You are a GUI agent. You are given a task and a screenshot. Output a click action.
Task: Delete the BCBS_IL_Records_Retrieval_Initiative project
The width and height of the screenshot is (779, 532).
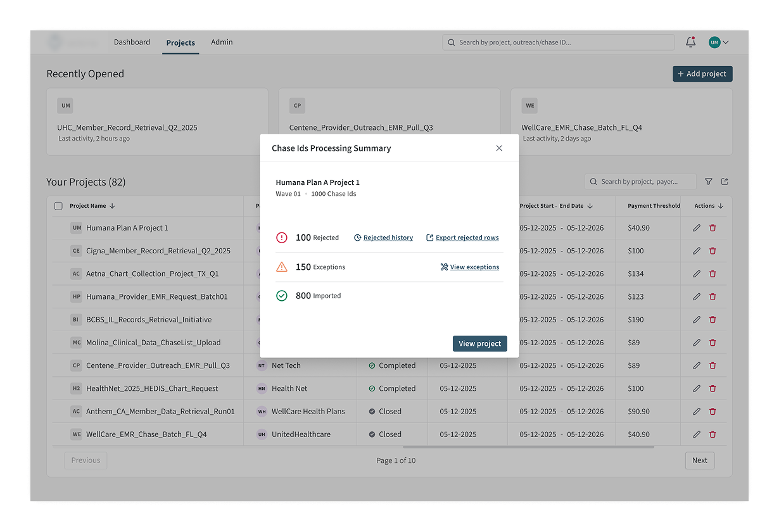tap(712, 320)
